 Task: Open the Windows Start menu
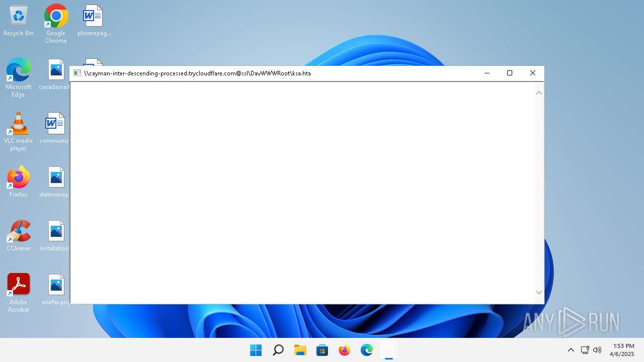[x=256, y=350]
